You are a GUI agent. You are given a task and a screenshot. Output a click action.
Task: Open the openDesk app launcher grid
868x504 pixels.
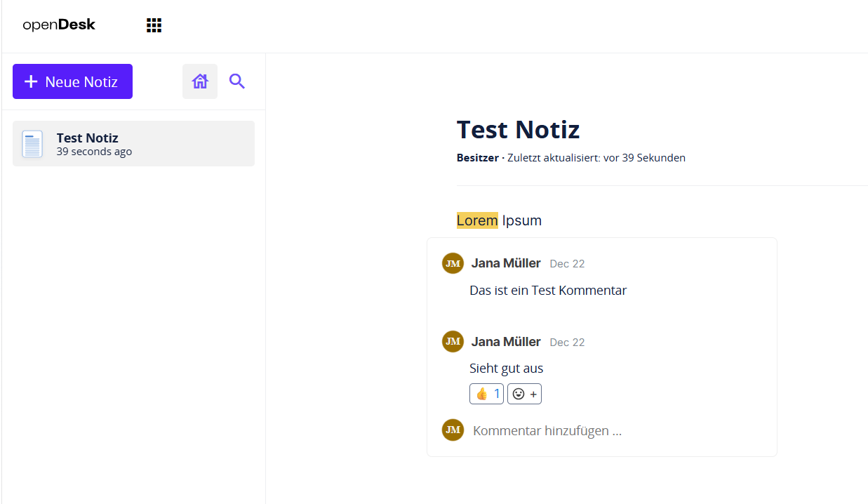click(154, 25)
